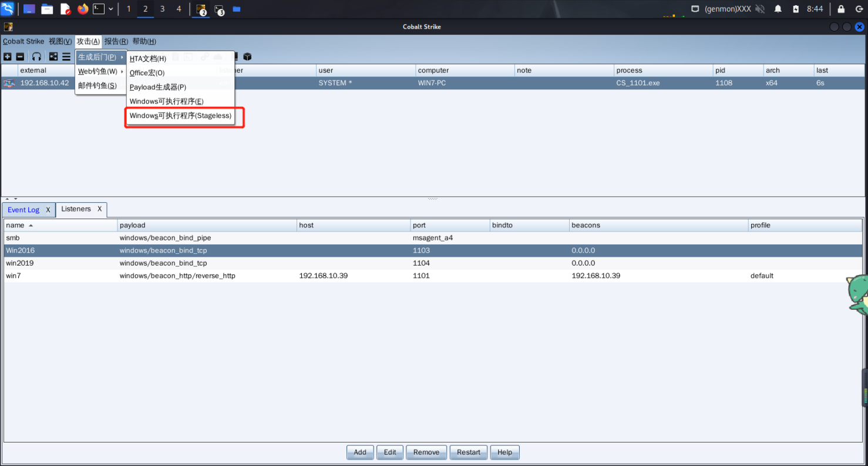The image size is (868, 466).
Task: Click the network ethernet icon in panel
Action: 695,9
